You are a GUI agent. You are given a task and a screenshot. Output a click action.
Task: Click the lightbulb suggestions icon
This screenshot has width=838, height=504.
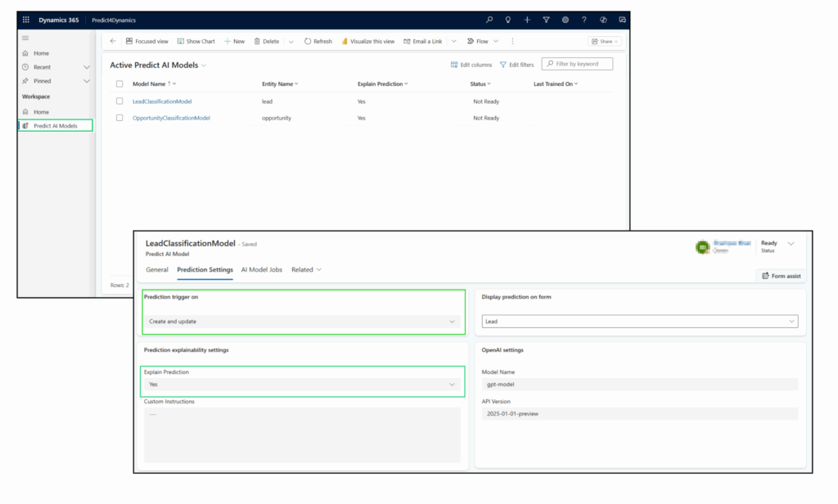508,20
